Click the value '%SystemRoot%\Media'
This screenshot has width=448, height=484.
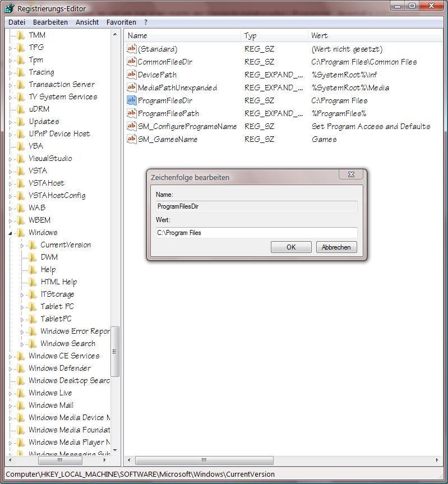pyautogui.click(x=350, y=87)
